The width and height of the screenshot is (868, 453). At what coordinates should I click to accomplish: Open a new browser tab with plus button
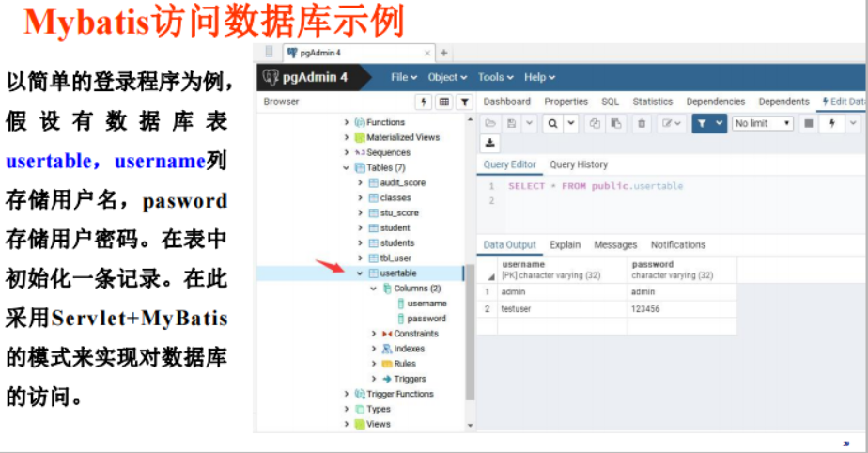444,53
